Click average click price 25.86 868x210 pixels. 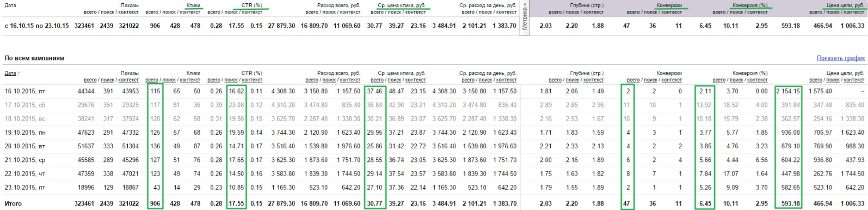click(374, 146)
